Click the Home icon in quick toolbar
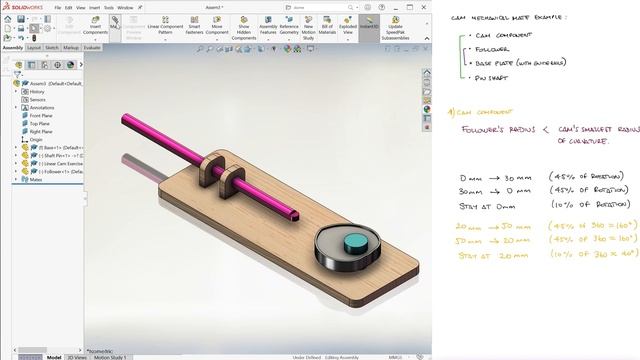The image size is (640, 360). [x=7, y=19]
